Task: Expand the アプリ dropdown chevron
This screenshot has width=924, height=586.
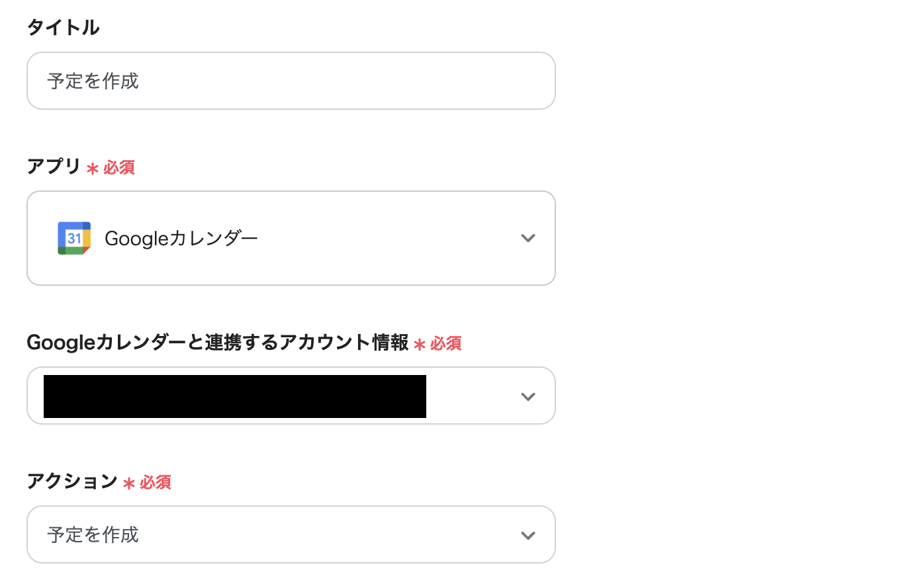Action: [x=528, y=238]
